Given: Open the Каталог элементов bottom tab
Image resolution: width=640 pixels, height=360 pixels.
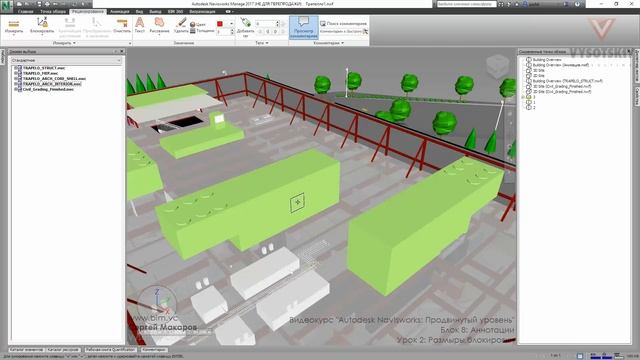Looking at the screenshot, I should click(26, 350).
